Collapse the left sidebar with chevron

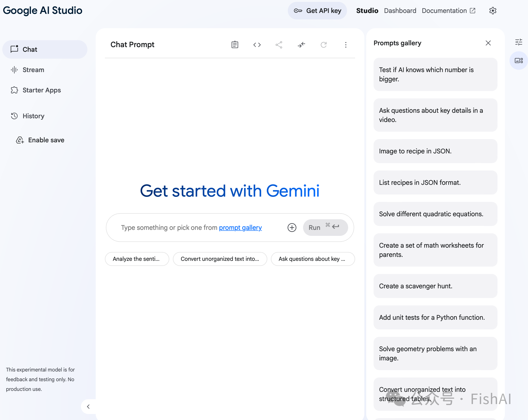coord(88,407)
